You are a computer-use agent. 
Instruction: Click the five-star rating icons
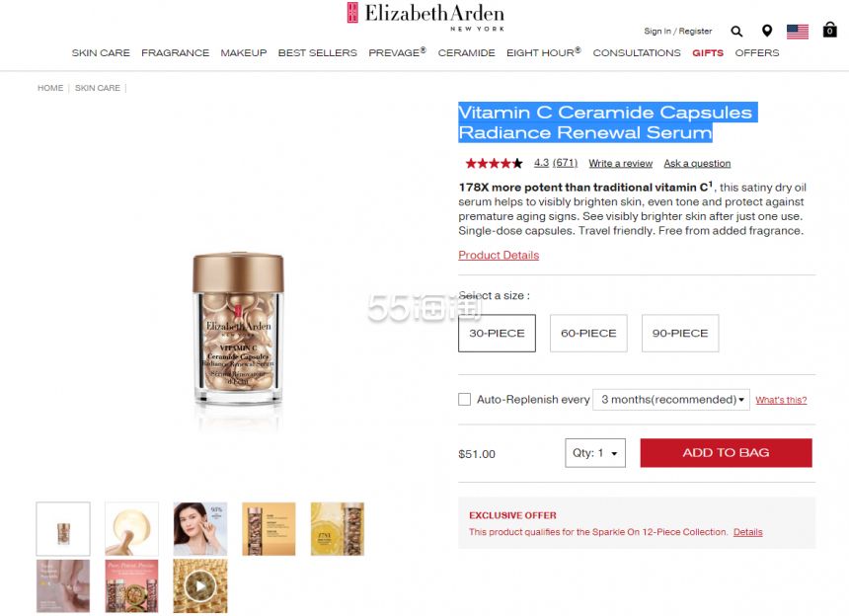[x=494, y=163]
